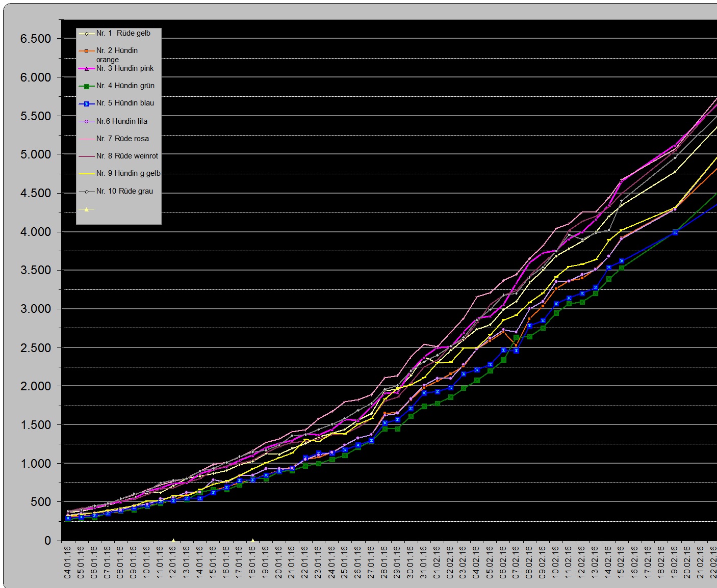The height and width of the screenshot is (588, 717).
Task: Select the 'Nr. 1 Rüde gelb' legend label
Action: pyautogui.click(x=123, y=33)
